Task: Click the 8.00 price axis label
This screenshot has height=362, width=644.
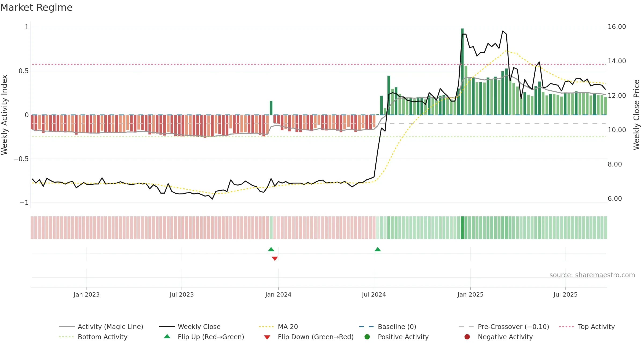Action: pos(615,164)
